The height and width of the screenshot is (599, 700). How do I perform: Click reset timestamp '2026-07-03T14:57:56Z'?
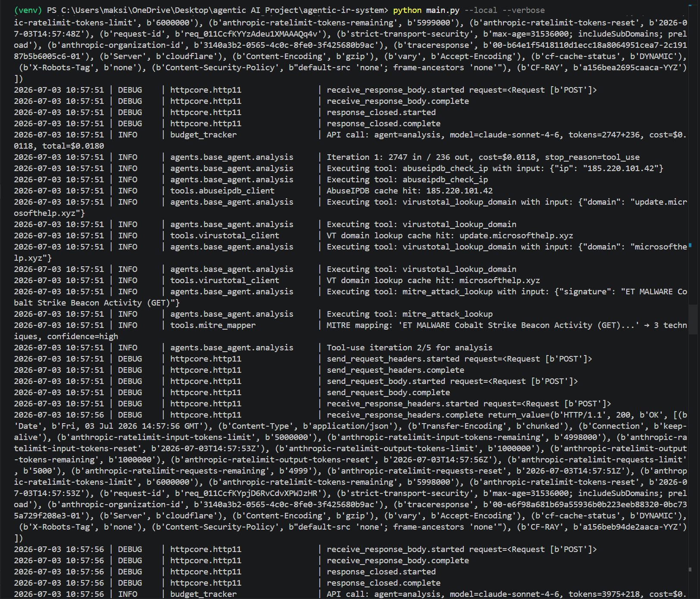[441, 460]
